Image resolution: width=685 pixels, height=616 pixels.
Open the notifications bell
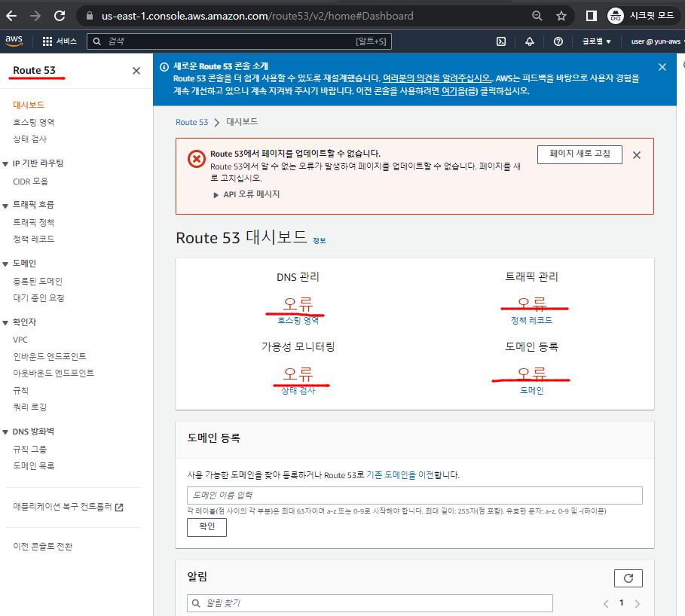click(x=530, y=41)
